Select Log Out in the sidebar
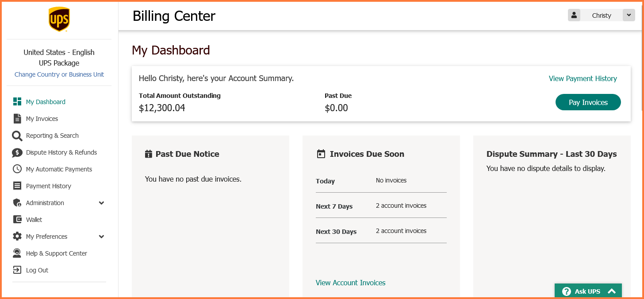Viewport: 644px width, 299px height. (37, 270)
